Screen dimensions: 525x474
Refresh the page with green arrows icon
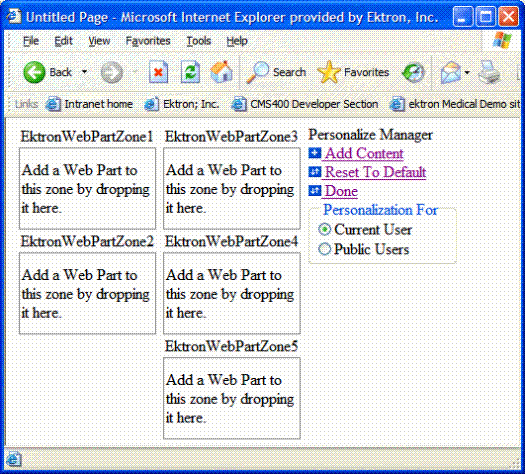190,72
